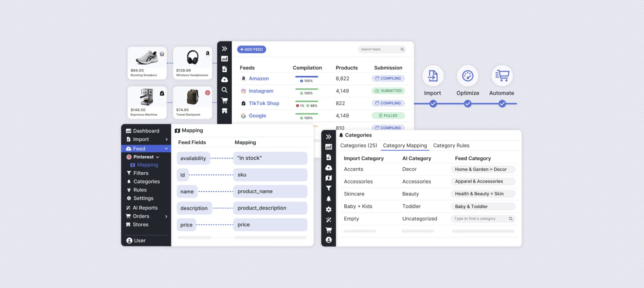
Task: Click TikTok Shop logo in feeds table
Action: [243, 103]
